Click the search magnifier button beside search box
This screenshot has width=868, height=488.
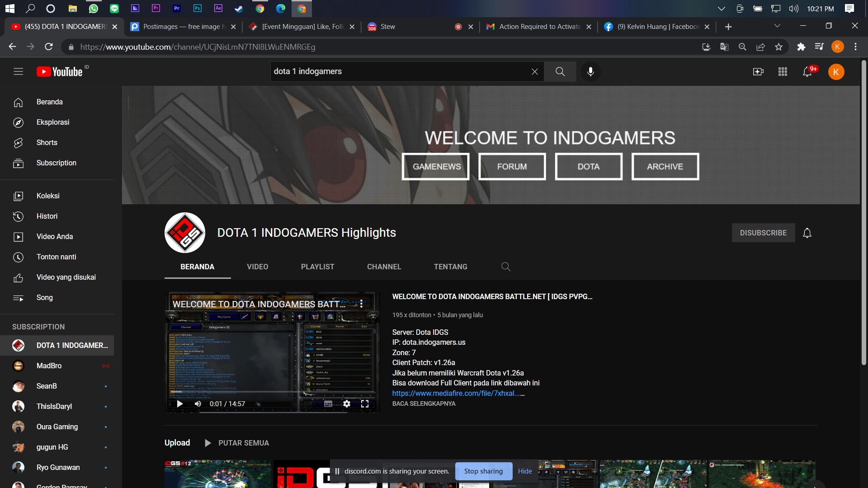pyautogui.click(x=560, y=71)
